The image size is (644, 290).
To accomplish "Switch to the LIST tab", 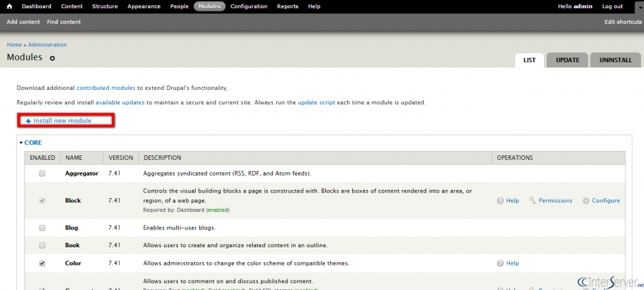I will (x=530, y=60).
